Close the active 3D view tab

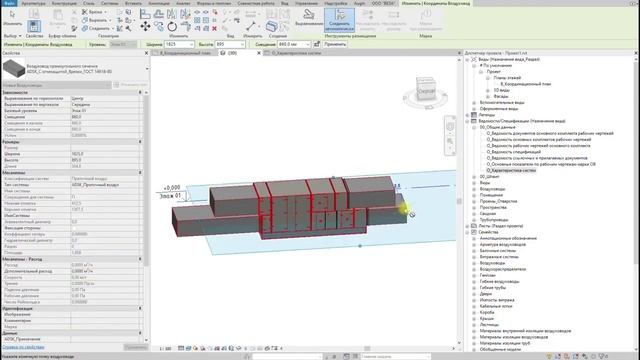259,53
